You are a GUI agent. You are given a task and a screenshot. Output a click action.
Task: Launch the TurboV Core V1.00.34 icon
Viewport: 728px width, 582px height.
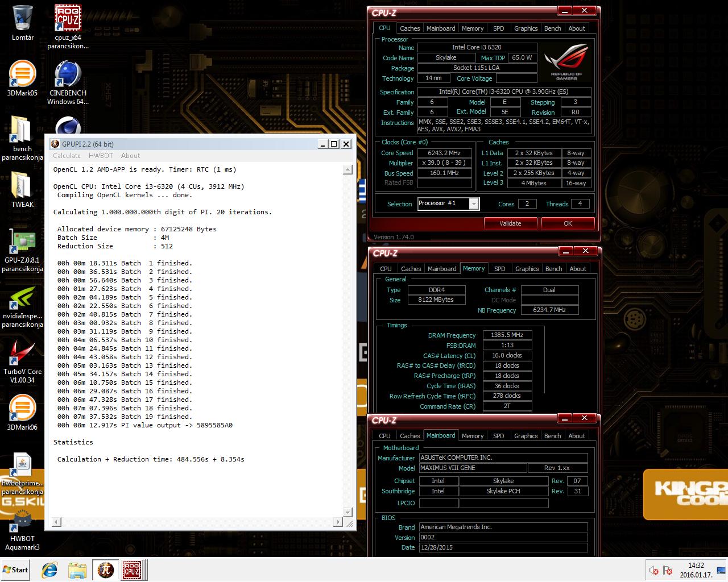pyautogui.click(x=22, y=352)
